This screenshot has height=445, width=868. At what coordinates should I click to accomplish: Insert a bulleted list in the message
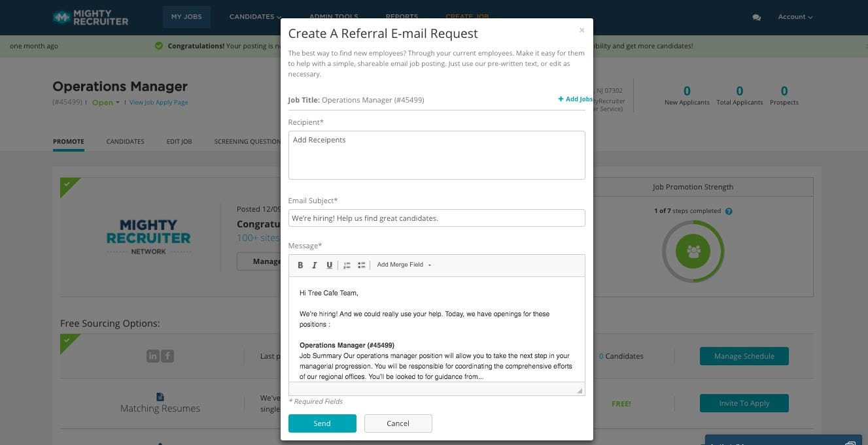[x=362, y=265]
